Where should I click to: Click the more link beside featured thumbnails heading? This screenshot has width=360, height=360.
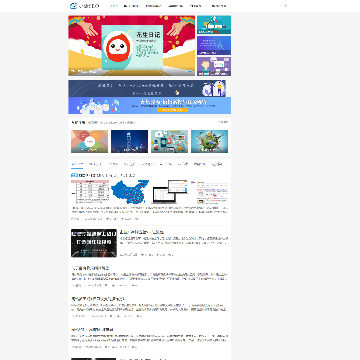[223, 122]
